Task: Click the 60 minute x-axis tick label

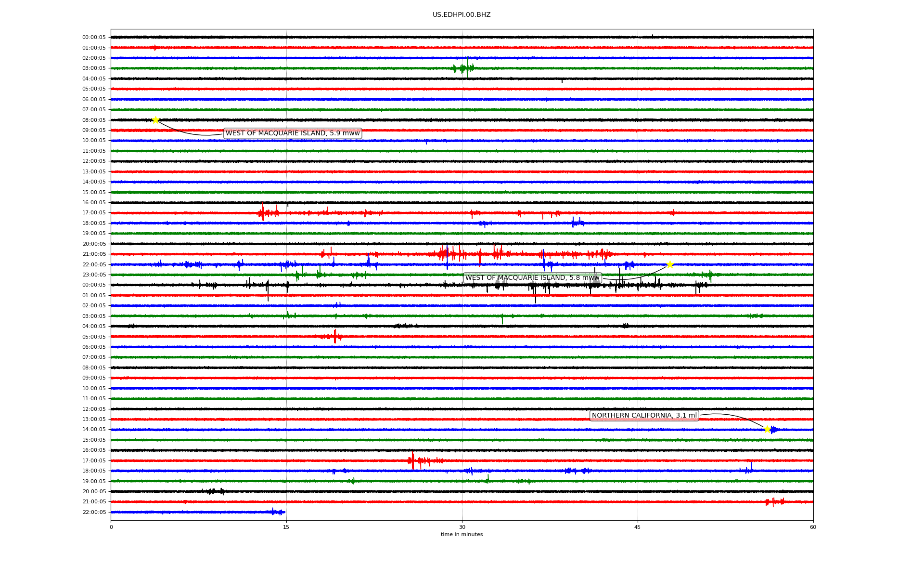Action: pyautogui.click(x=813, y=527)
